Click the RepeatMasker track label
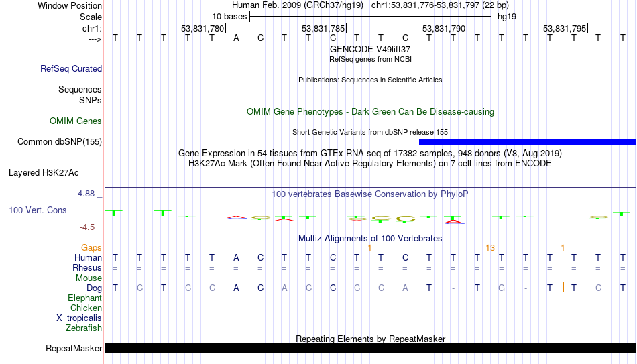This screenshot has height=364, width=637. [x=74, y=348]
